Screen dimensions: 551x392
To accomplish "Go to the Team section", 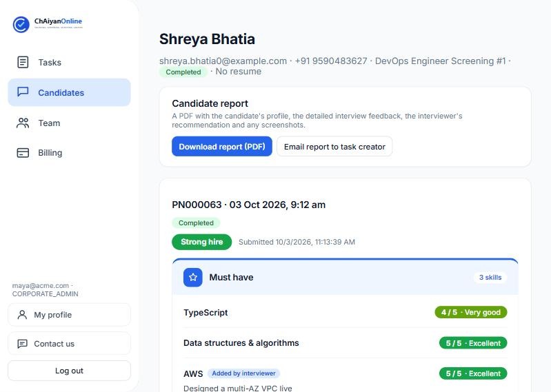I will (x=69, y=123).
